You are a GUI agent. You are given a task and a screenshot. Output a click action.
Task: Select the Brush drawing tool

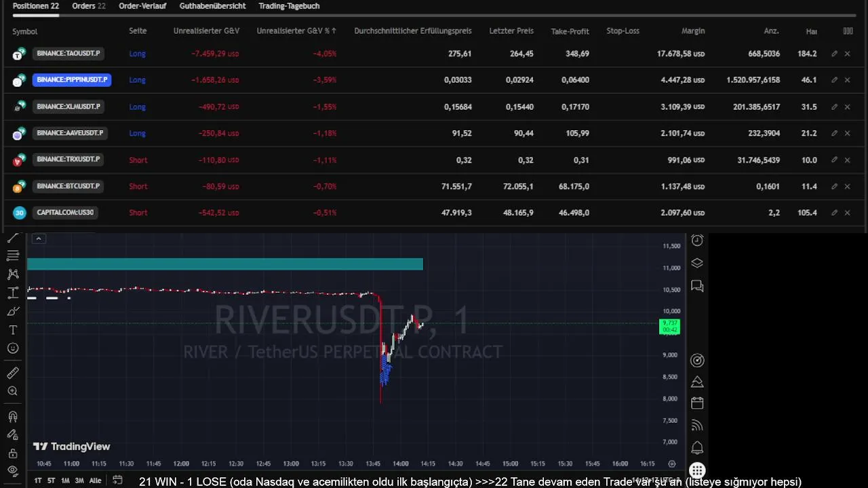13,312
